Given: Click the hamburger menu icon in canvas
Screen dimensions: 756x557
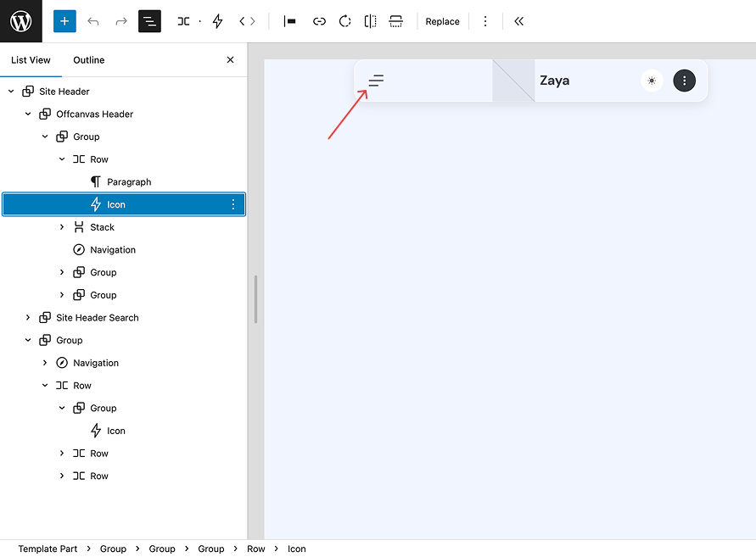Looking at the screenshot, I should tap(376, 81).
